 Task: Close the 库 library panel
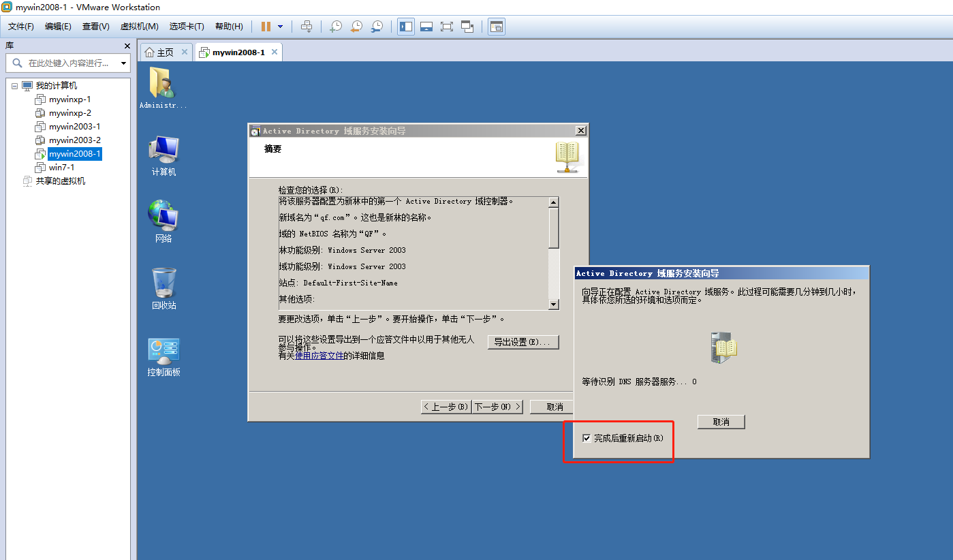click(127, 46)
